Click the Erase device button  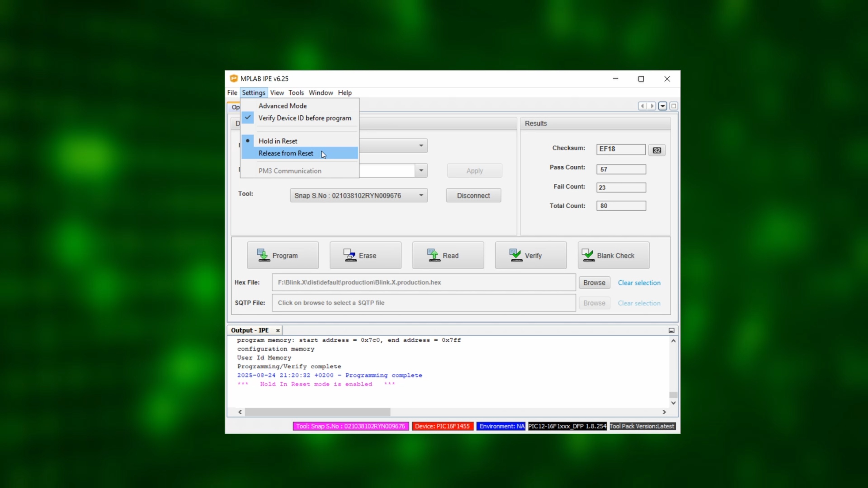pos(365,255)
